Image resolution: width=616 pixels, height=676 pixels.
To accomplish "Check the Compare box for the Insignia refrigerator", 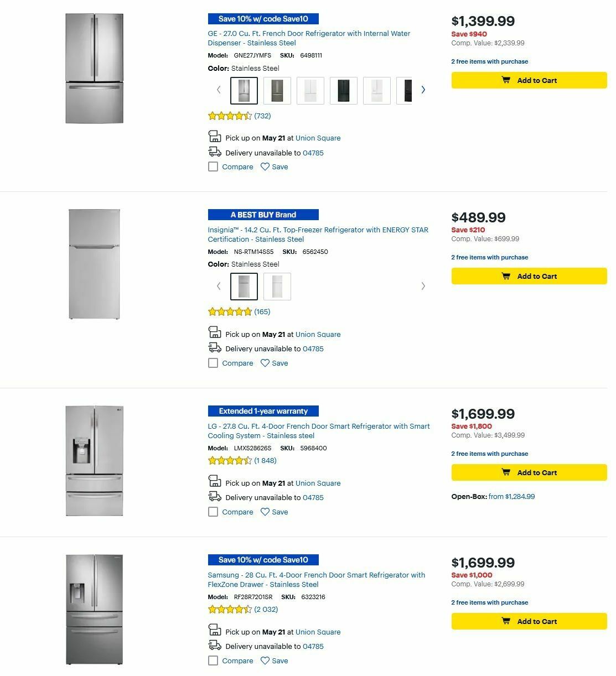I will (x=213, y=363).
